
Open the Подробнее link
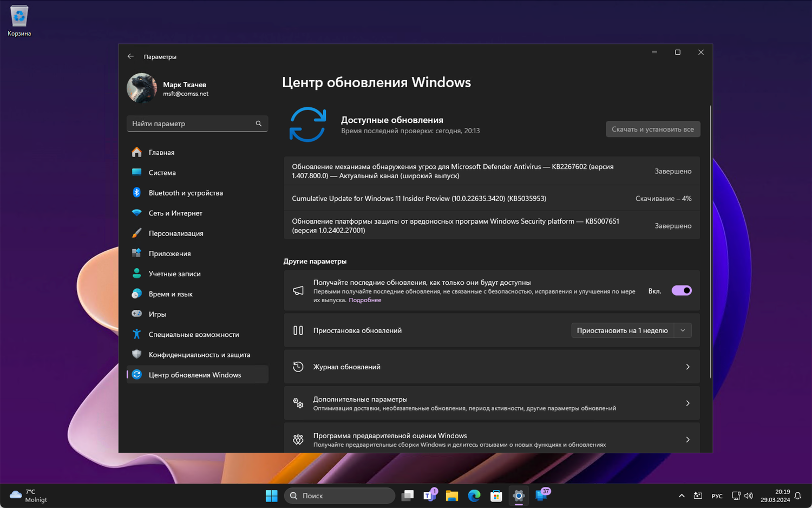(365, 300)
